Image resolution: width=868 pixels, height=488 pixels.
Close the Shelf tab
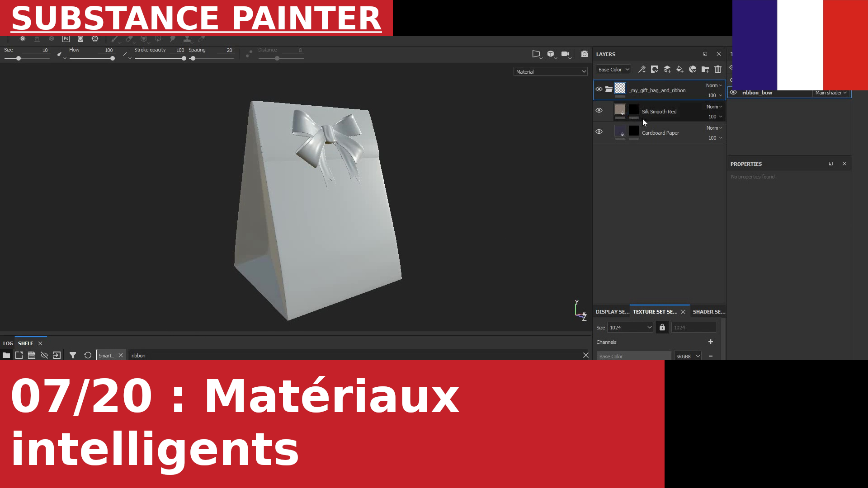coord(40,343)
